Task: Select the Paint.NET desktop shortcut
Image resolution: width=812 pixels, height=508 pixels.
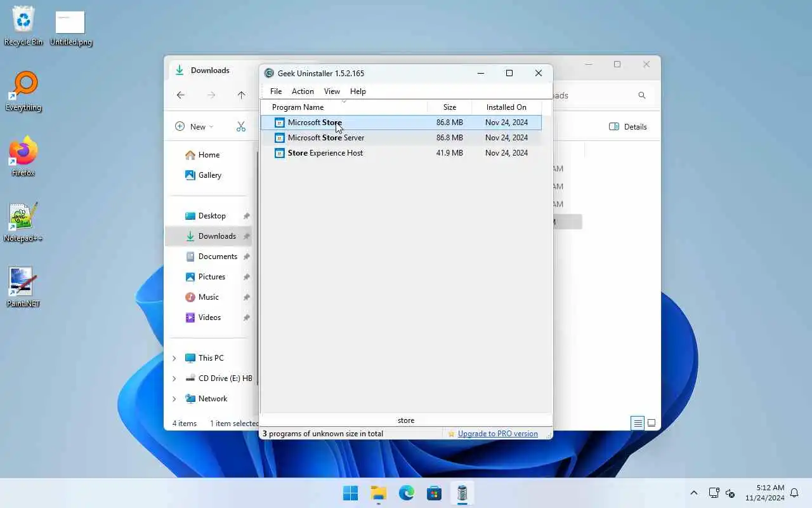Action: (23, 287)
